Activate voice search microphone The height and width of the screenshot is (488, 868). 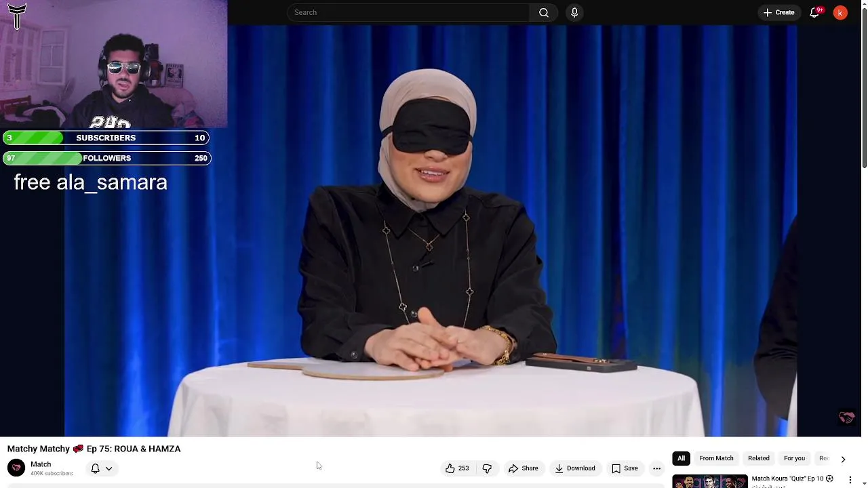point(574,12)
